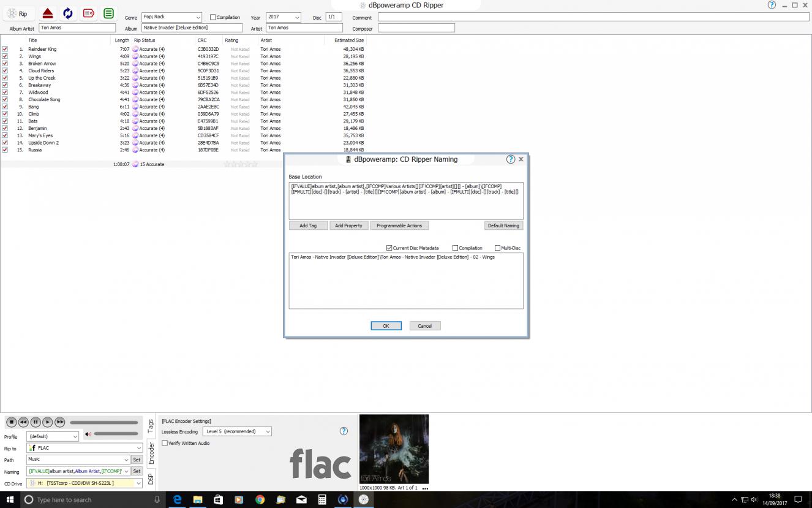Enable the Multi-Disc checkbox
This screenshot has width=812, height=508.
497,248
